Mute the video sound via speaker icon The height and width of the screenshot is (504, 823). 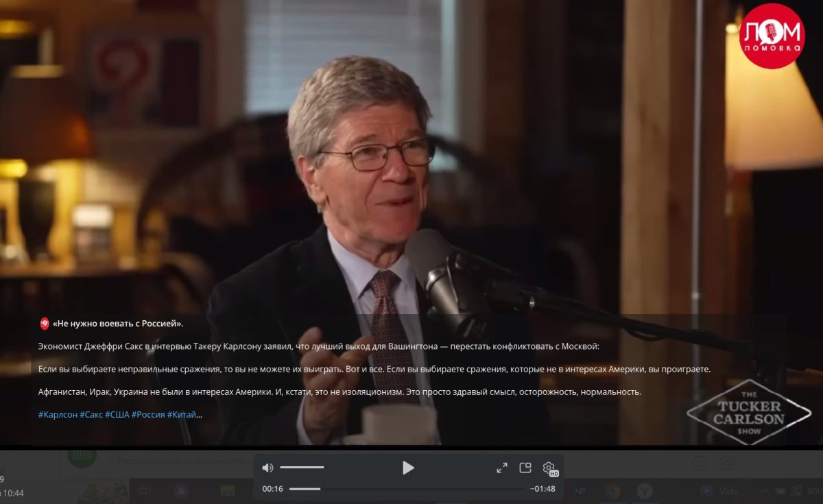click(x=267, y=468)
